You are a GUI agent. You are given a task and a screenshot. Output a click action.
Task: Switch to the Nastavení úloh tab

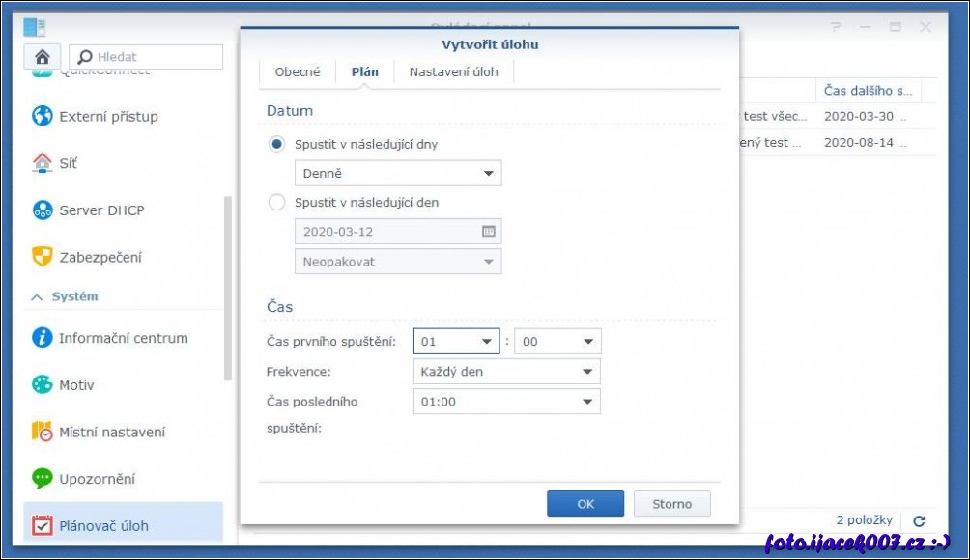click(453, 72)
